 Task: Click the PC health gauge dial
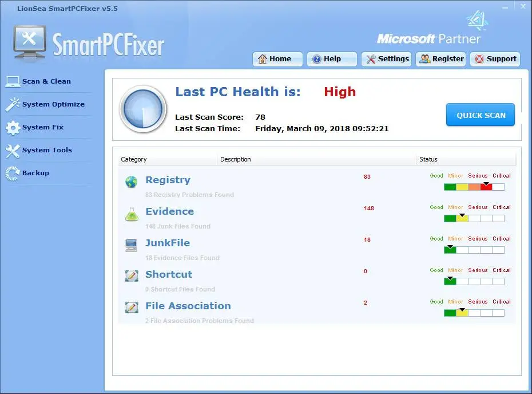click(x=143, y=109)
